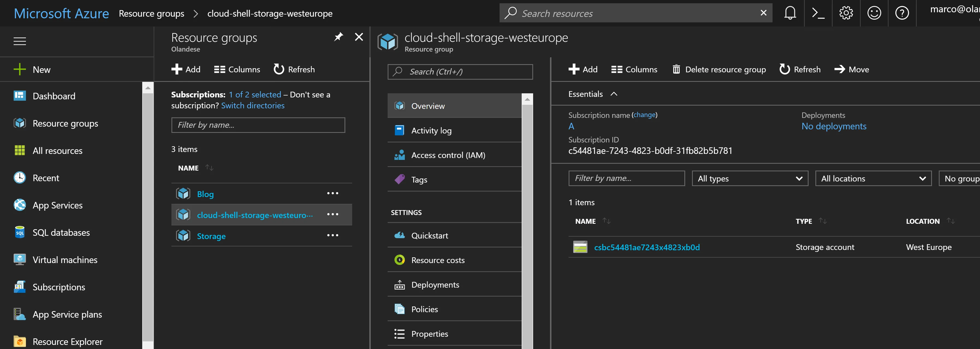Open Resource costs
980x349 pixels.
click(455, 260)
